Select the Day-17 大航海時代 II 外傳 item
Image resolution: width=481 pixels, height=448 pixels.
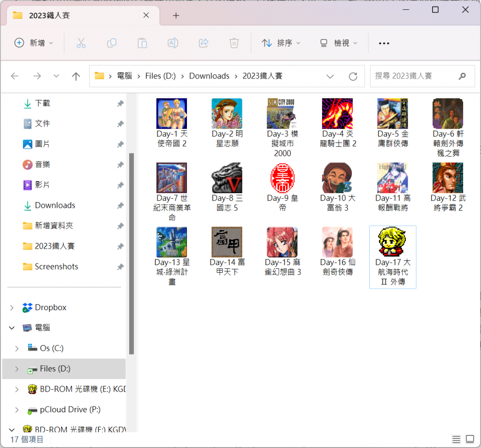[393, 257]
